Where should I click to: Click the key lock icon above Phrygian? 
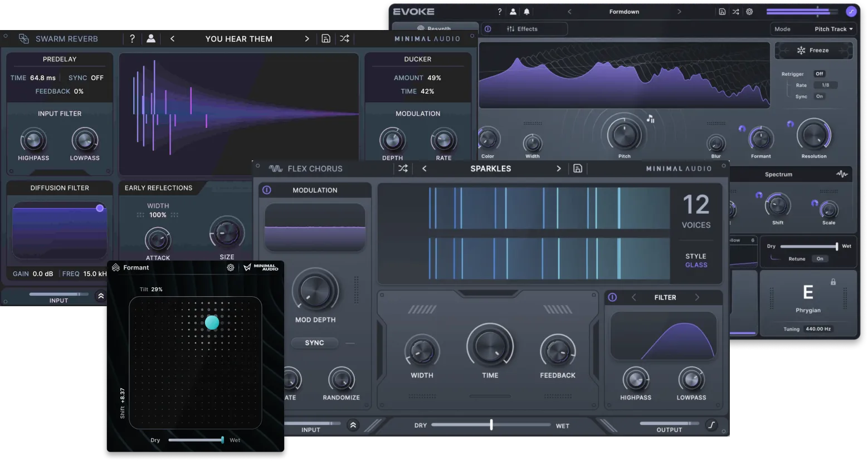[833, 282]
